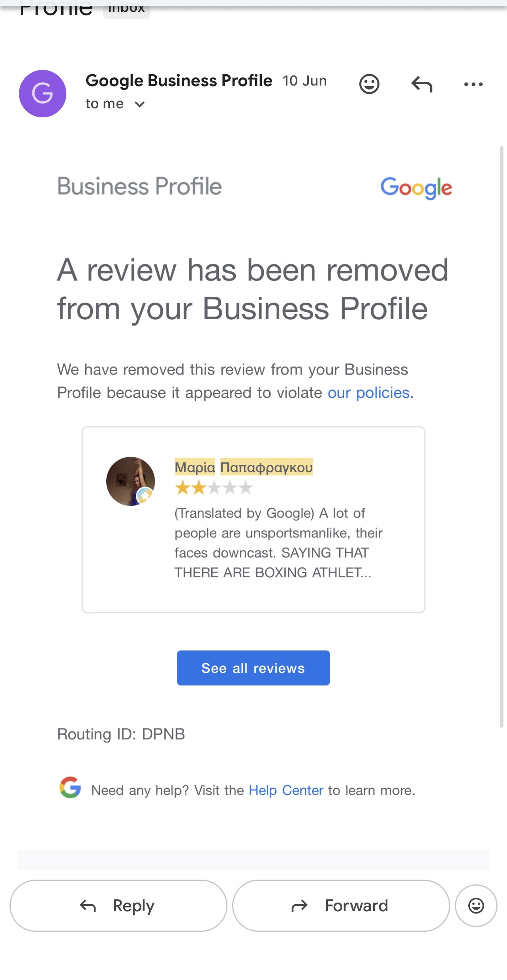507x980 pixels.
Task: Click the translated review text snippet
Action: click(278, 543)
